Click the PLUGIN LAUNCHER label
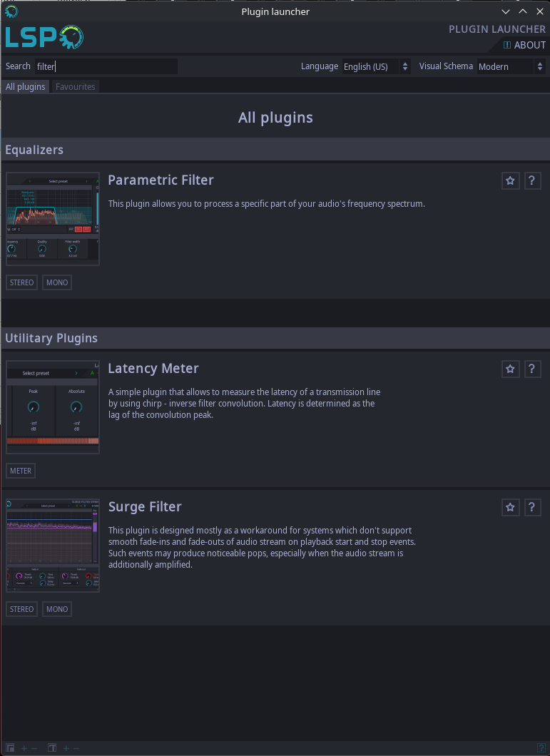The height and width of the screenshot is (756, 550). click(497, 29)
